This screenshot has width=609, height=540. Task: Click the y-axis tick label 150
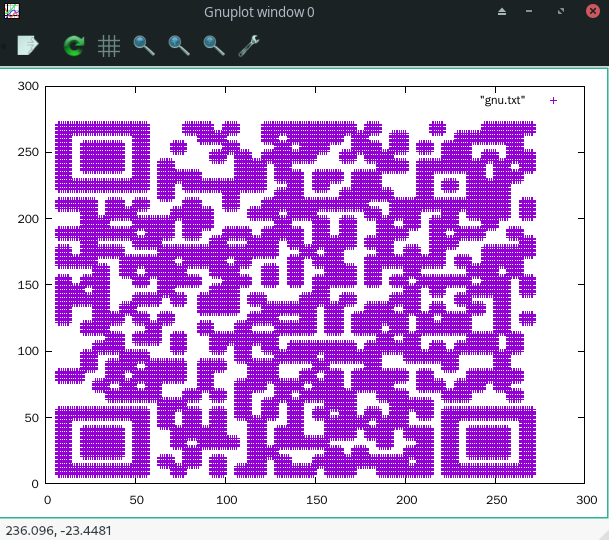[28, 285]
